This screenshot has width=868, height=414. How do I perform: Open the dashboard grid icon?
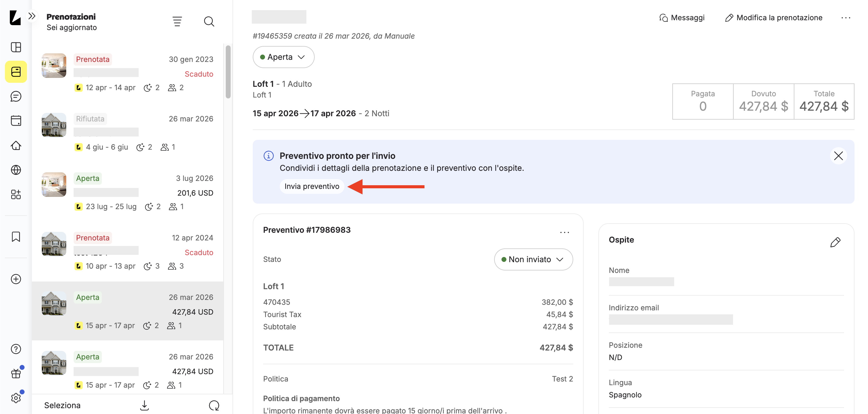[x=16, y=47]
